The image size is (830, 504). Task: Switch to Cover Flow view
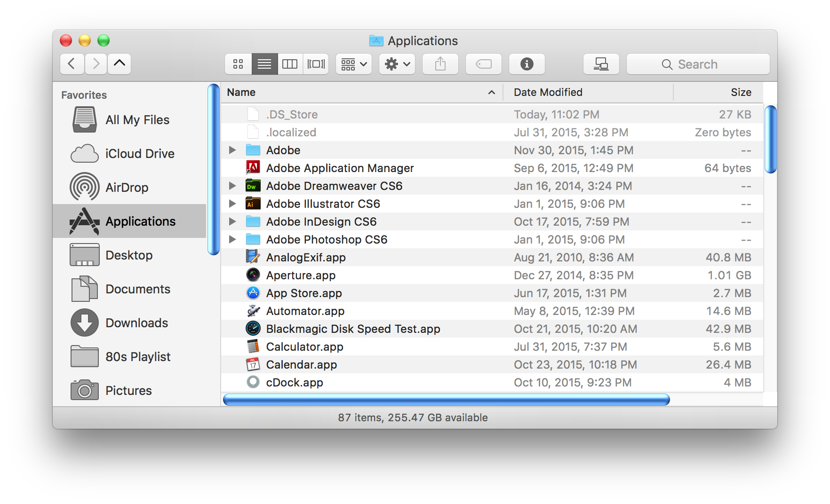(316, 64)
